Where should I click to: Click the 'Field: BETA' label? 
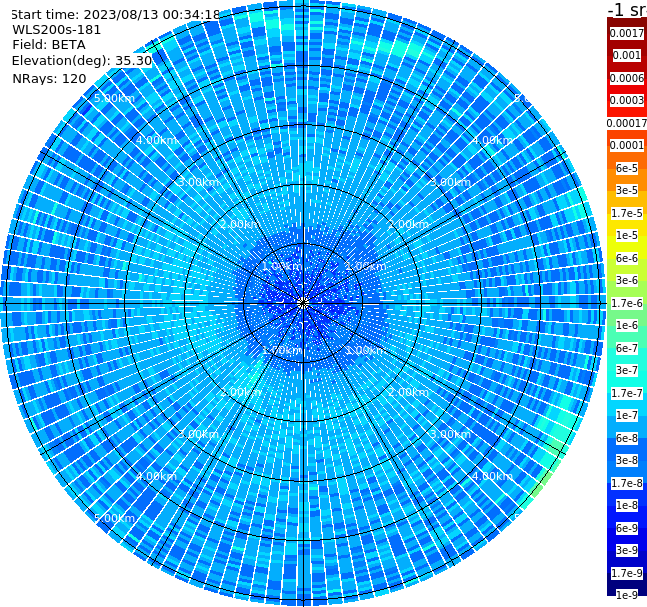[x=49, y=45]
